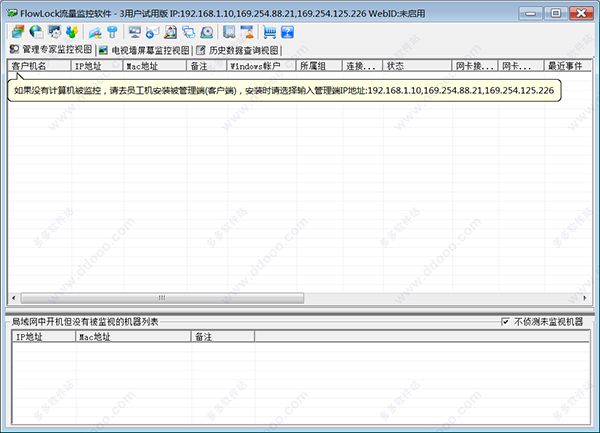Click the gray book toolbar icon
This screenshot has width=600, height=433.
229,32
